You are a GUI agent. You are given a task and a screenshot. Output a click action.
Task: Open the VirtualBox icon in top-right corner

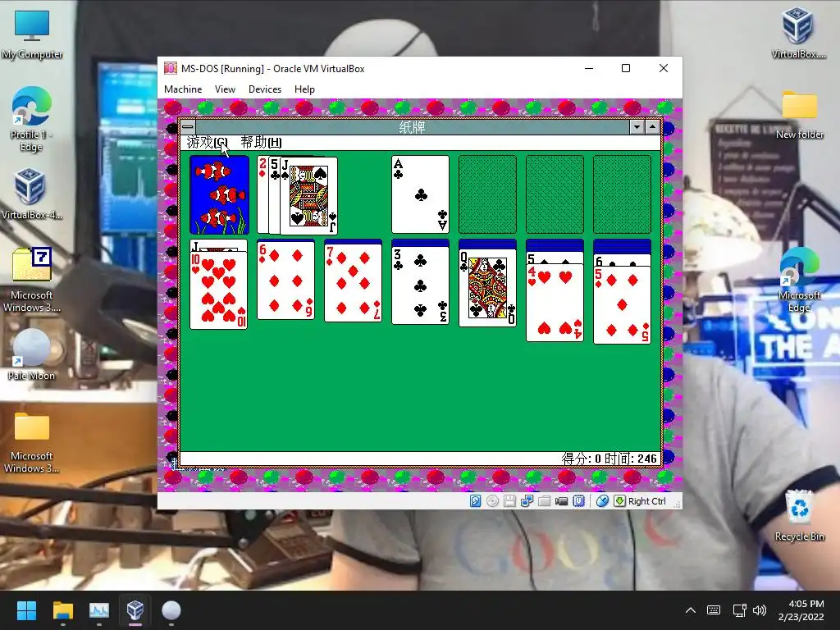click(798, 33)
